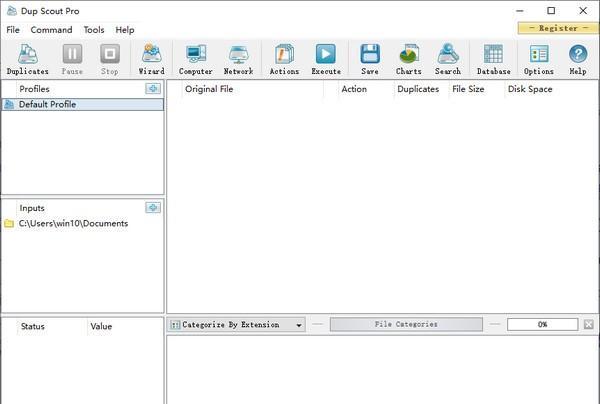Select the Default Profile entry

coord(83,104)
